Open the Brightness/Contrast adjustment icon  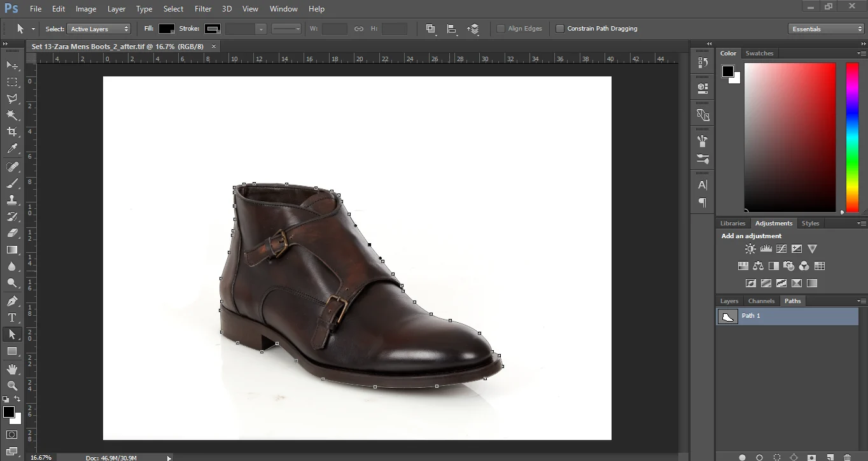[750, 248]
